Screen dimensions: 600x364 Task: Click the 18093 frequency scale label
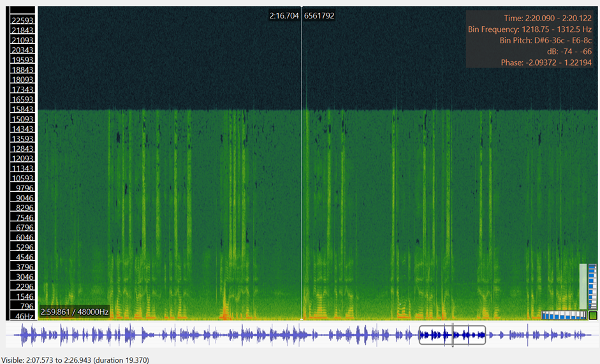pos(22,80)
